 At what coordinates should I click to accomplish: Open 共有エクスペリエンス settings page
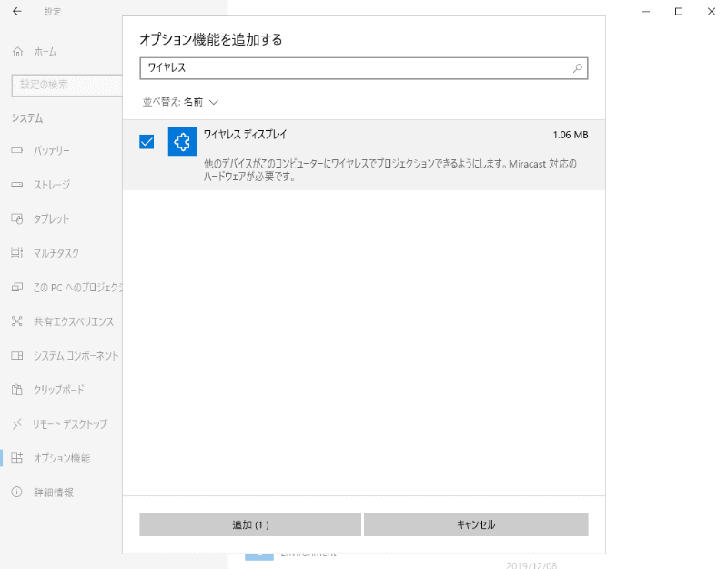74,321
